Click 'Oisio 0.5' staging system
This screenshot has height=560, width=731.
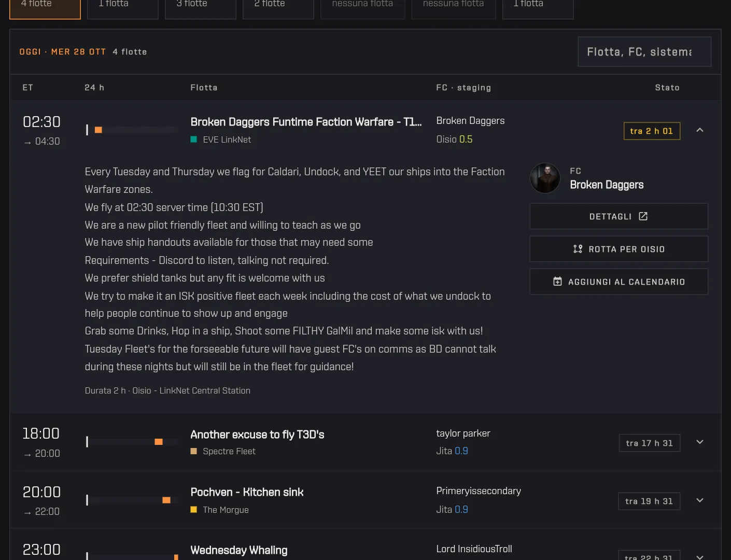click(x=455, y=139)
